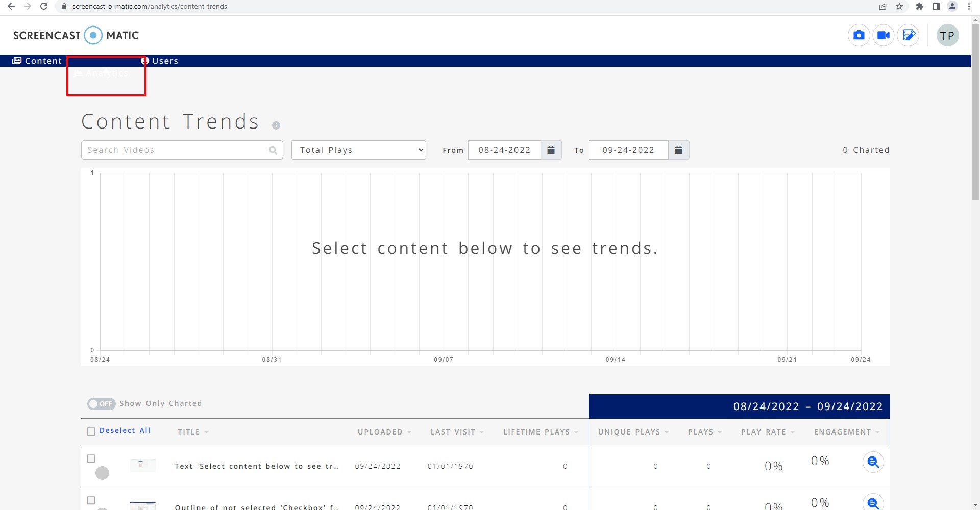This screenshot has height=510, width=980.
Task: Click the Screencast-O-Matic logo
Action: 76,35
